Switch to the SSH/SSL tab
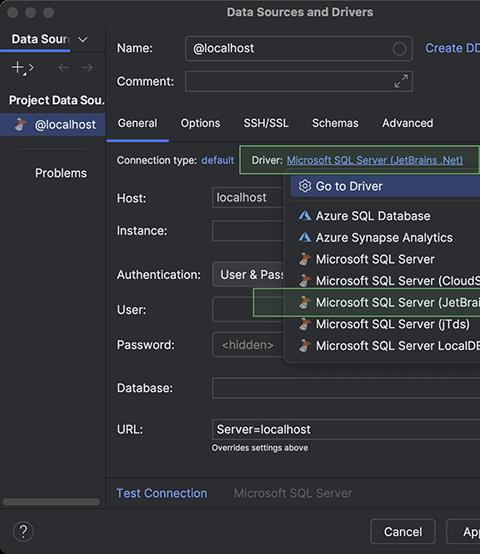The image size is (480, 554). tap(266, 123)
